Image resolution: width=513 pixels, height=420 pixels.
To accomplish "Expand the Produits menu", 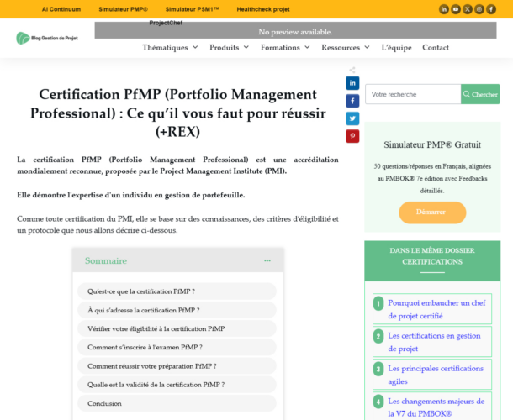I will [x=229, y=48].
